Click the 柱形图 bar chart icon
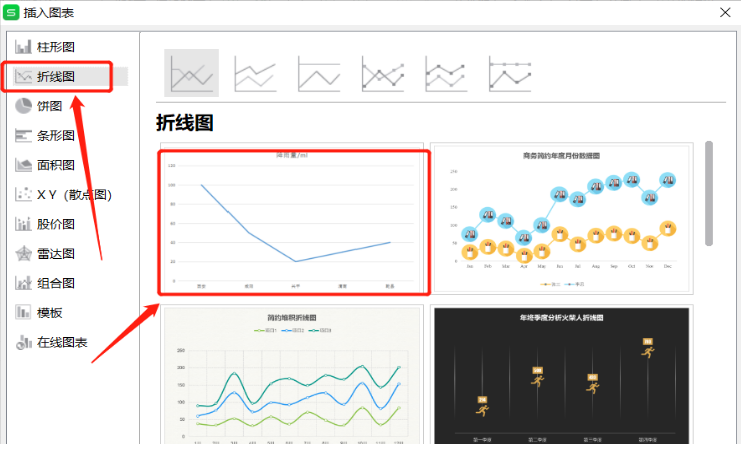Viewport: 741px width, 452px height. pos(23,47)
